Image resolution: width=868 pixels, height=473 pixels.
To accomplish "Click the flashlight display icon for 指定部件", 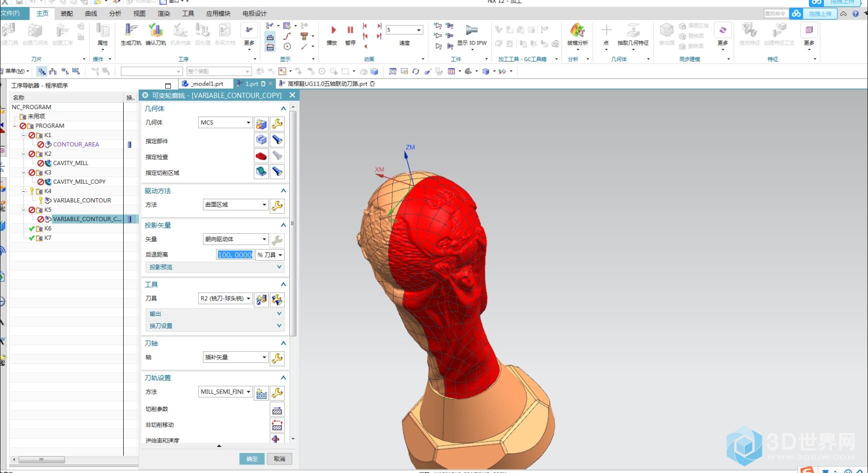I will point(277,140).
